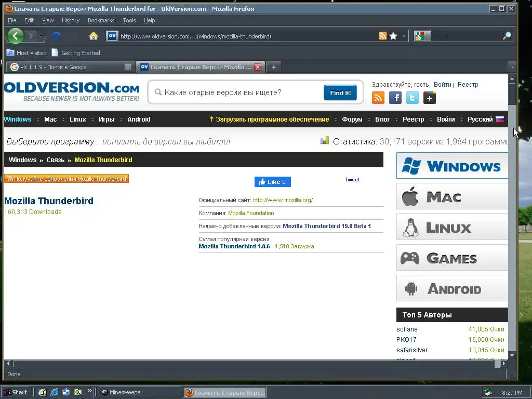Open the Bookmarks menu
The width and height of the screenshot is (532, 399).
click(101, 20)
